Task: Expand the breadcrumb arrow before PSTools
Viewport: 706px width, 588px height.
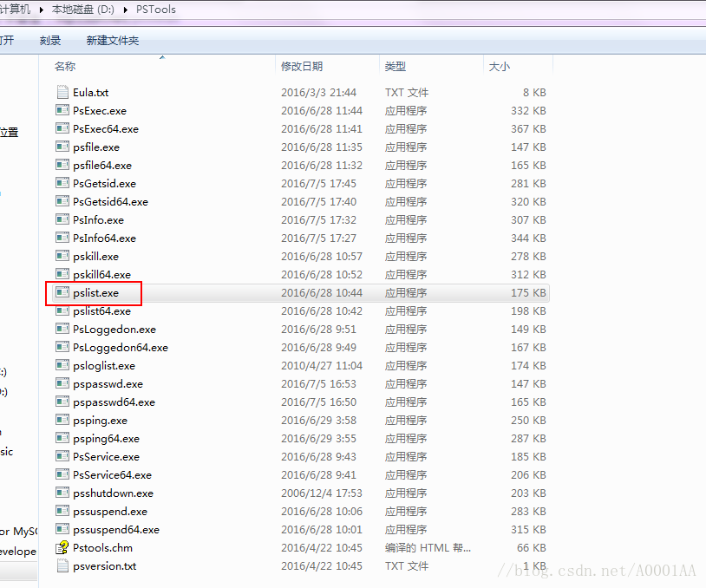Action: pos(126,10)
